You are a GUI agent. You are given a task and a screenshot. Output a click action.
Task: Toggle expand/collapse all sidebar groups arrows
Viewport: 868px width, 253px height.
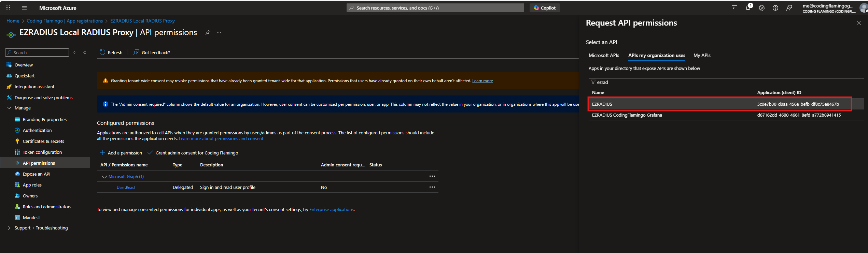pos(74,53)
